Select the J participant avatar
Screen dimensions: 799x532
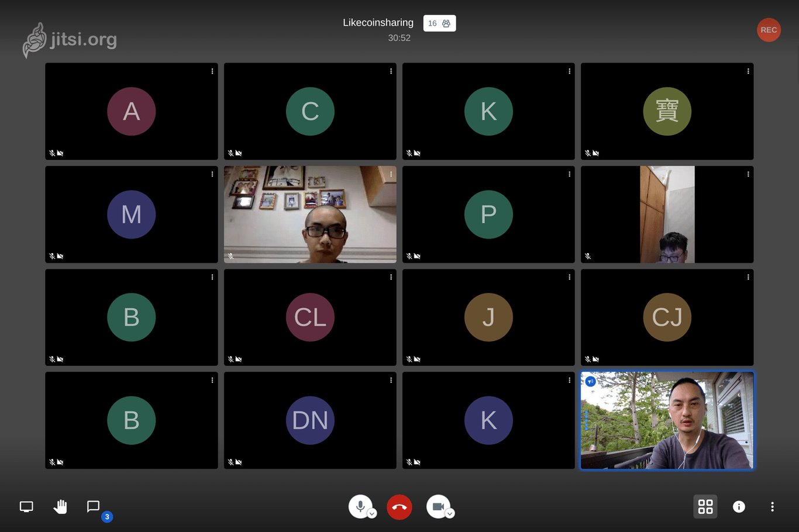point(488,317)
